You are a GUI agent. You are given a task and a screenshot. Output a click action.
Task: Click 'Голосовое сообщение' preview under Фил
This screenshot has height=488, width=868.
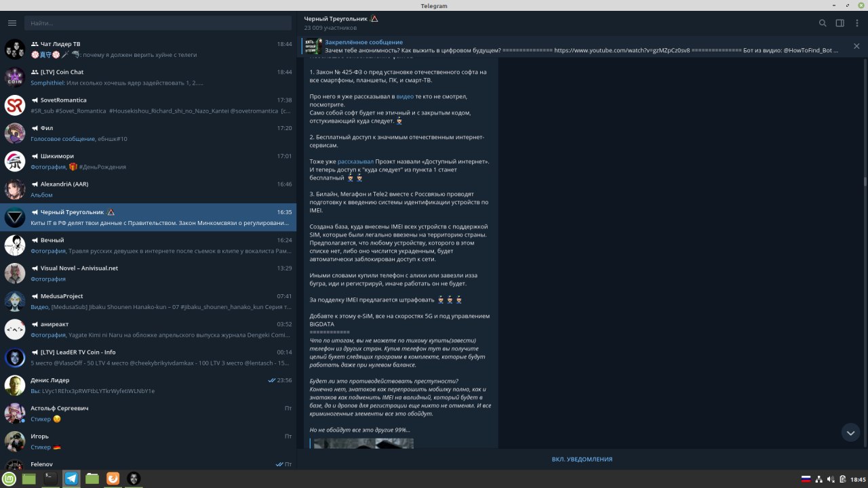(63, 139)
